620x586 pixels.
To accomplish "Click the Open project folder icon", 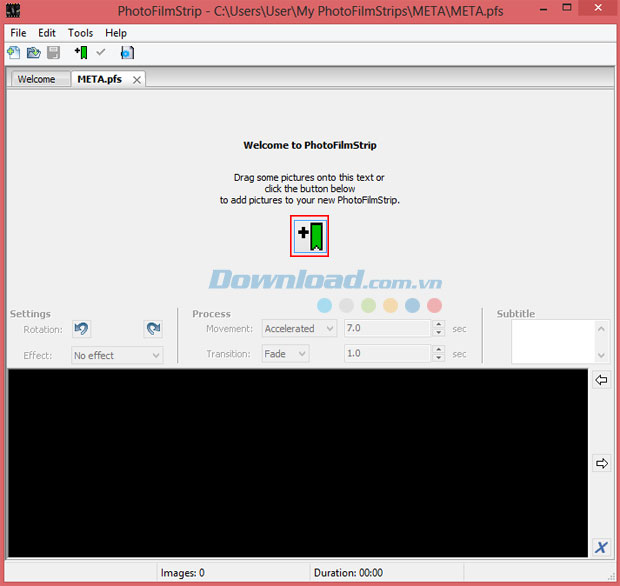I will click(34, 53).
